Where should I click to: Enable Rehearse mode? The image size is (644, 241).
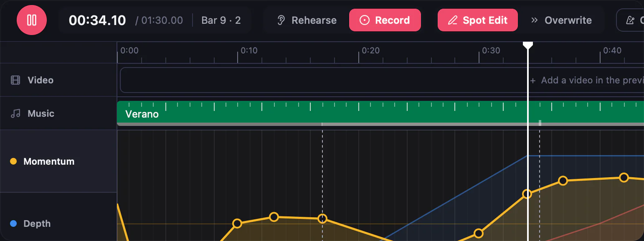pyautogui.click(x=307, y=20)
